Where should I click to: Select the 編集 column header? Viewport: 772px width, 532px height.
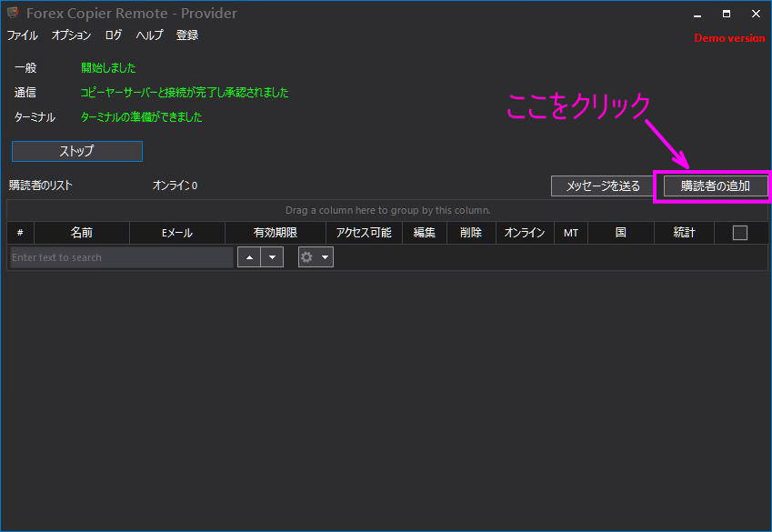click(424, 233)
